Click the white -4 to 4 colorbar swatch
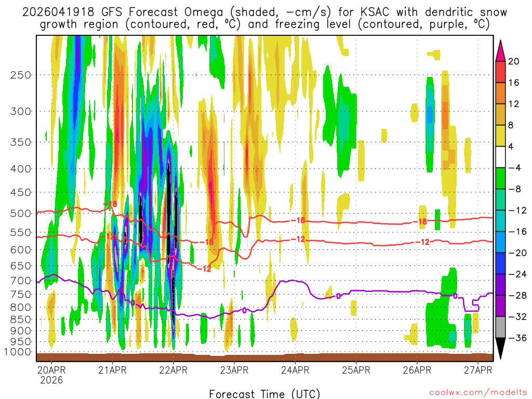Image resolution: width=532 pixels, height=399 pixels. pyautogui.click(x=500, y=157)
